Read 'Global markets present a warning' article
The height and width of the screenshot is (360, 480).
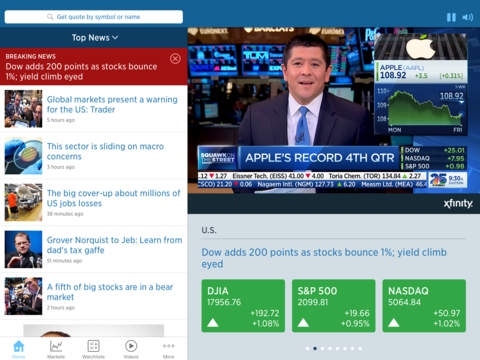112,104
